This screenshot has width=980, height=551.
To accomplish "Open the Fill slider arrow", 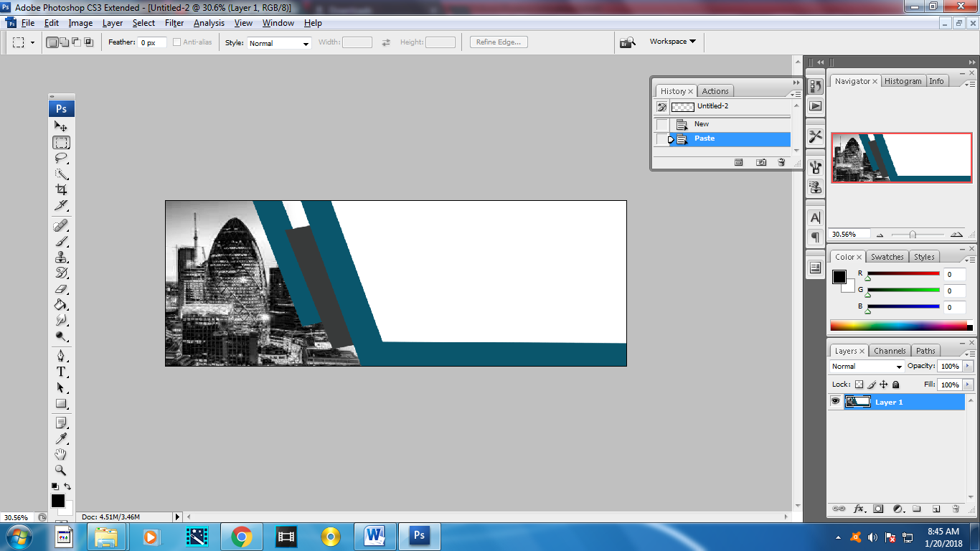I will click(968, 385).
